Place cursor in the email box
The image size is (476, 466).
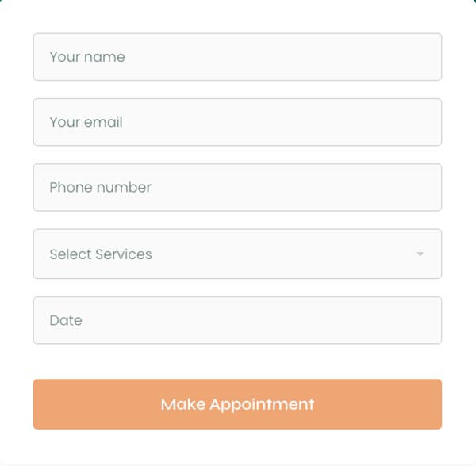pos(236,122)
